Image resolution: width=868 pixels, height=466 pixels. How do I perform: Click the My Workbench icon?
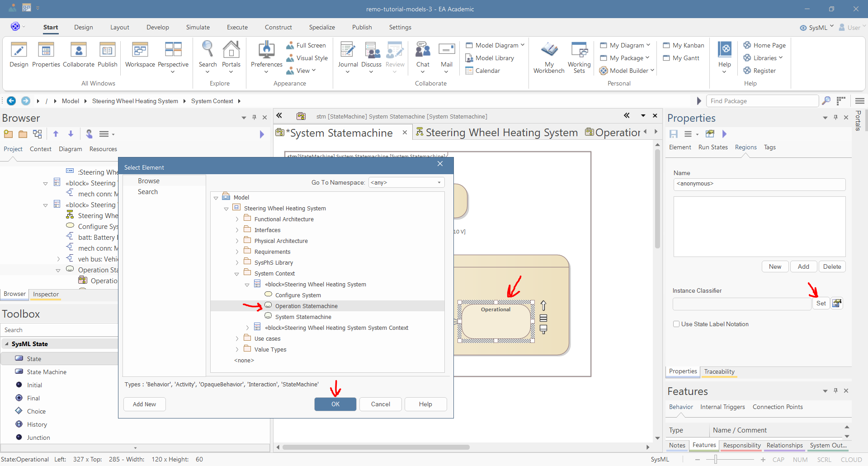[x=549, y=50]
